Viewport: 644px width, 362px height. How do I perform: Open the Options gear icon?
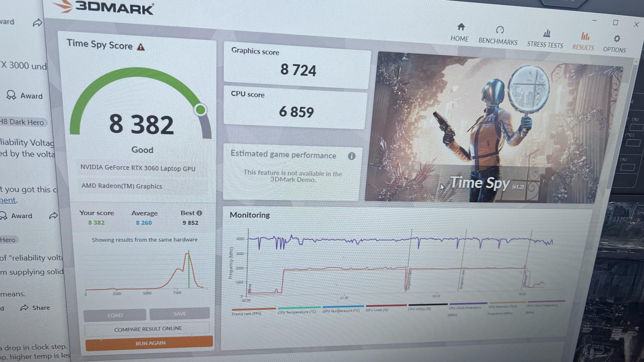(x=617, y=39)
